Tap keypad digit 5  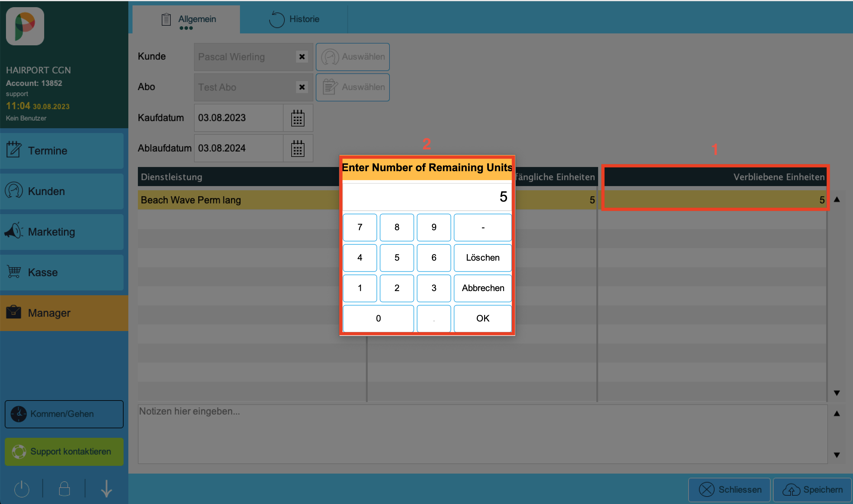click(x=397, y=258)
